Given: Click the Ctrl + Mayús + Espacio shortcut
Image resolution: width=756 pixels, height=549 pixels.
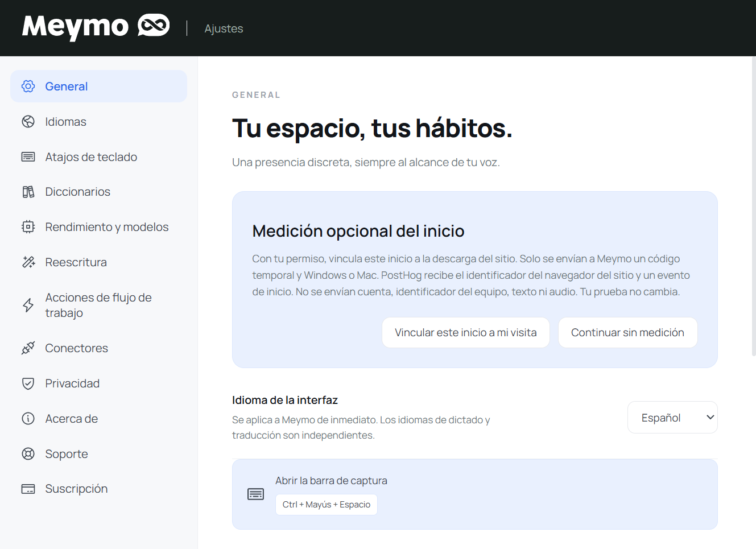Looking at the screenshot, I should 327,505.
